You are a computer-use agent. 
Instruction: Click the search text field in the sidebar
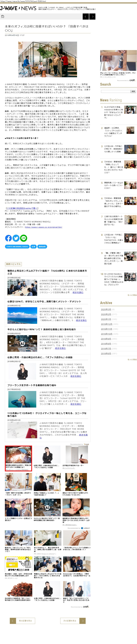point(116,91)
